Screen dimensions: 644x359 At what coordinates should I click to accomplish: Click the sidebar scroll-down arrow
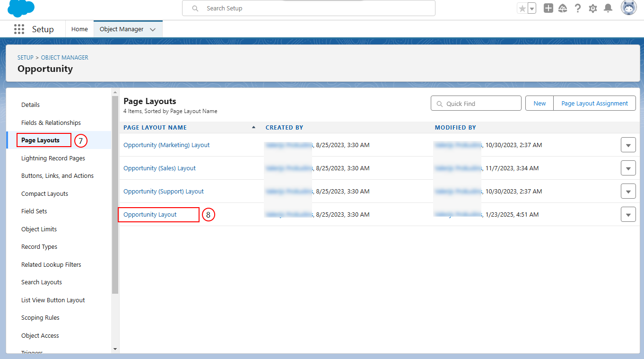(114, 349)
